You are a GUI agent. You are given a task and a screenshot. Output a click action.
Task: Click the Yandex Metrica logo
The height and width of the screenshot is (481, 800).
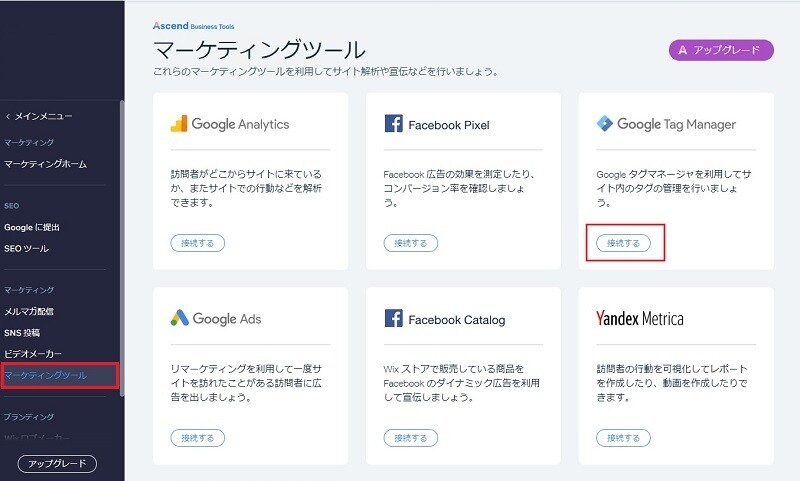(640, 318)
